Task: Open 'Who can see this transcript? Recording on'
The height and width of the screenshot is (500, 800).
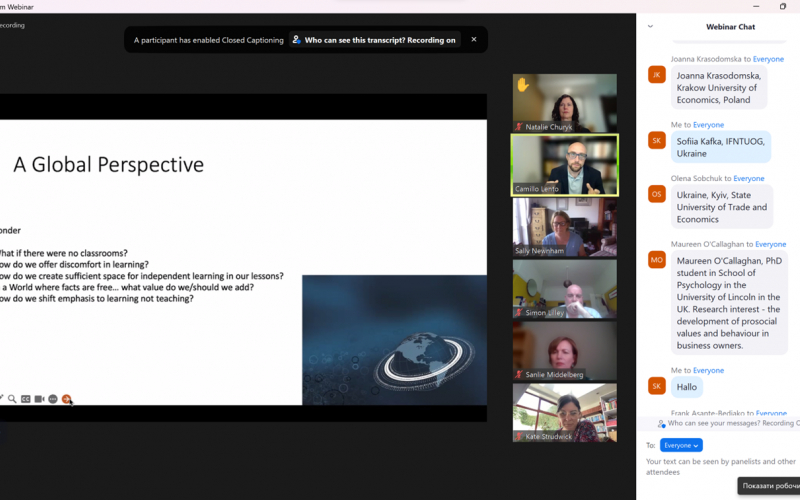Action: pos(375,40)
